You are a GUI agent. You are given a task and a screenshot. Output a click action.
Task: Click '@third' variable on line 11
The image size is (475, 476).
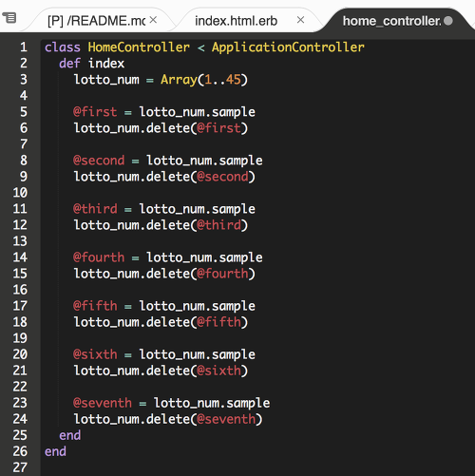(x=95, y=209)
